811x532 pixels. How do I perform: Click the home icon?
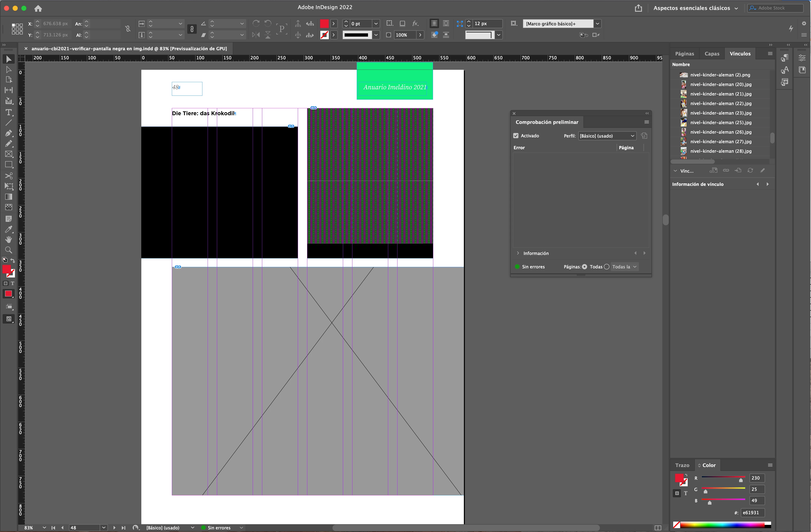point(38,8)
